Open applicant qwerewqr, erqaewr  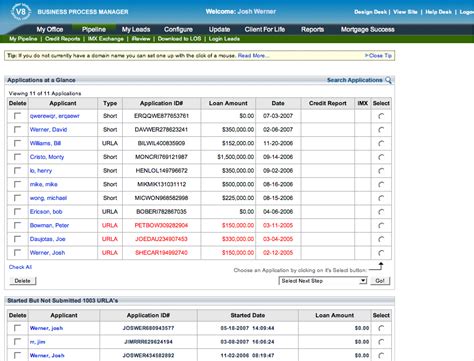[x=55, y=116]
